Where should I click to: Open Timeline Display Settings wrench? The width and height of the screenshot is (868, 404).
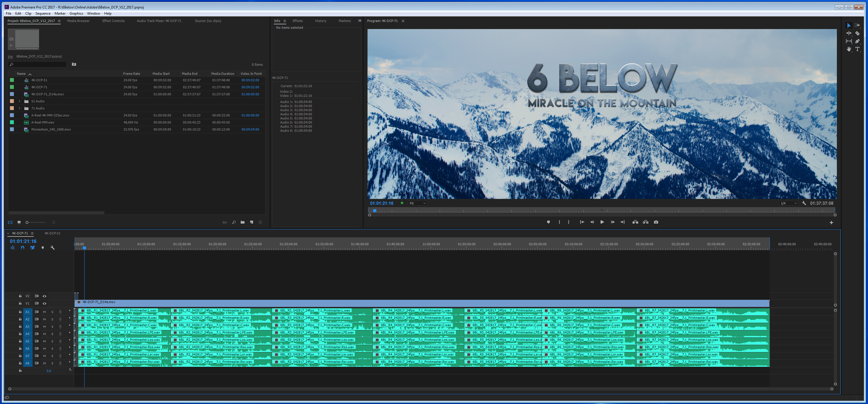tap(53, 247)
